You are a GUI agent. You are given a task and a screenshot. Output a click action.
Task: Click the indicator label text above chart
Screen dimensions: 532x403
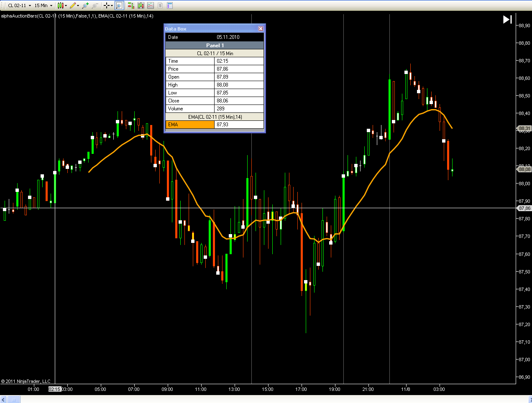[77, 16]
